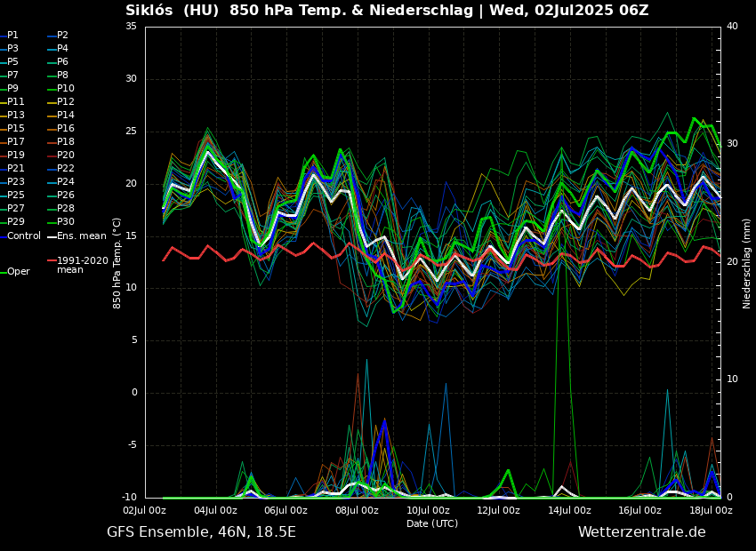
Task: Click the Wetterzentrale.de footer text
Action: pos(641,532)
